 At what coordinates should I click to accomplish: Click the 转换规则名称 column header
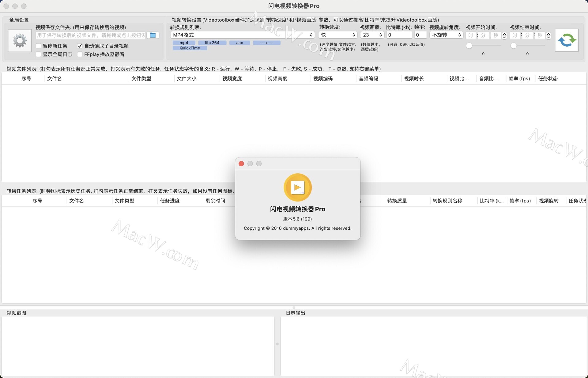(x=454, y=201)
